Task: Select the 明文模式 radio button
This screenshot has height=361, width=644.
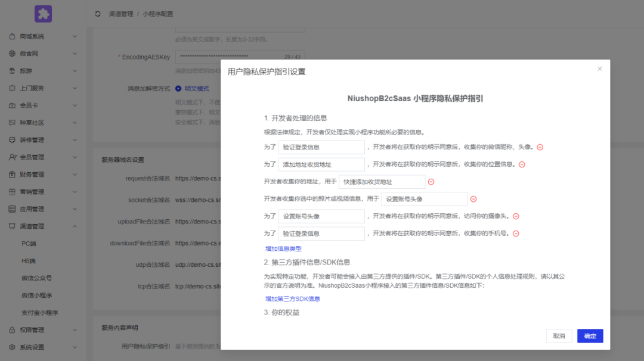Action: (178, 88)
